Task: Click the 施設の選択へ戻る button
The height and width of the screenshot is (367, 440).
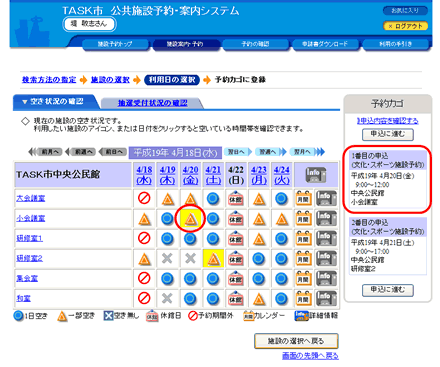Action: [296, 341]
